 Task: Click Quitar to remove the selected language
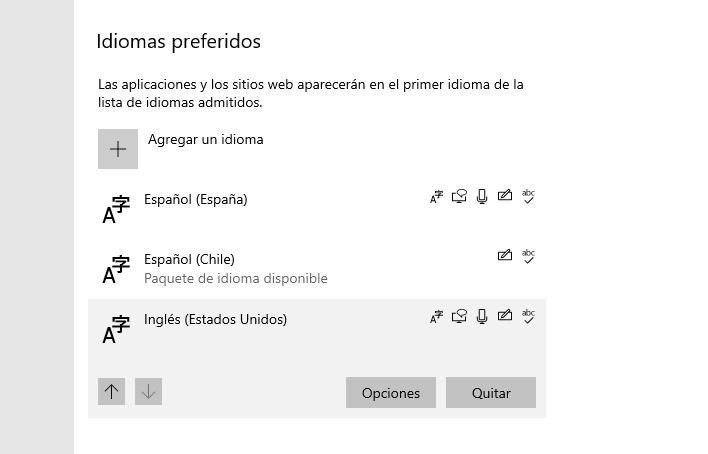[x=491, y=393]
